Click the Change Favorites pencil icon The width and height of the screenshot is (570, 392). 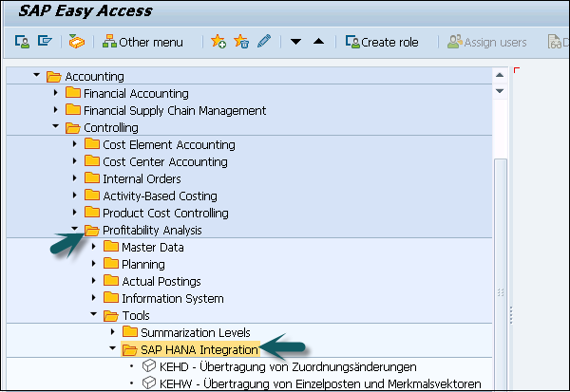(x=263, y=42)
